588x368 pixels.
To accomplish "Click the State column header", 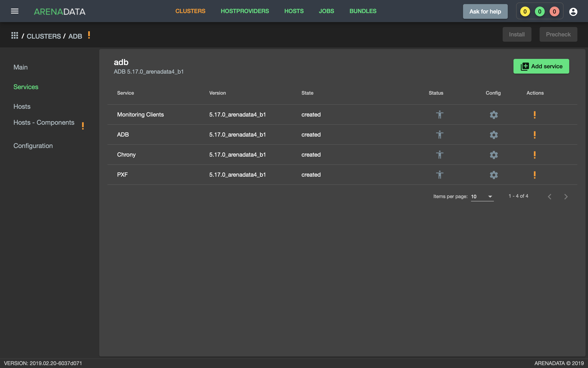I will [307, 93].
